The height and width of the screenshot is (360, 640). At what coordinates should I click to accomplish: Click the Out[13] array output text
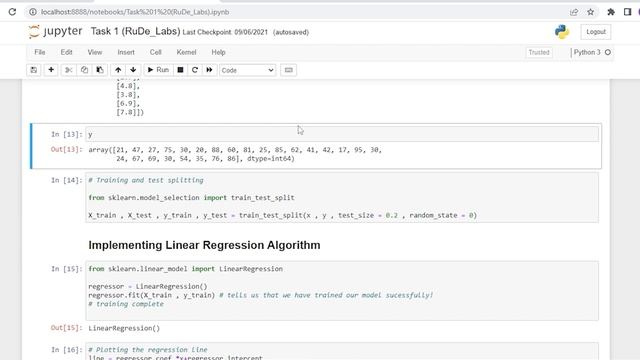[235, 154]
